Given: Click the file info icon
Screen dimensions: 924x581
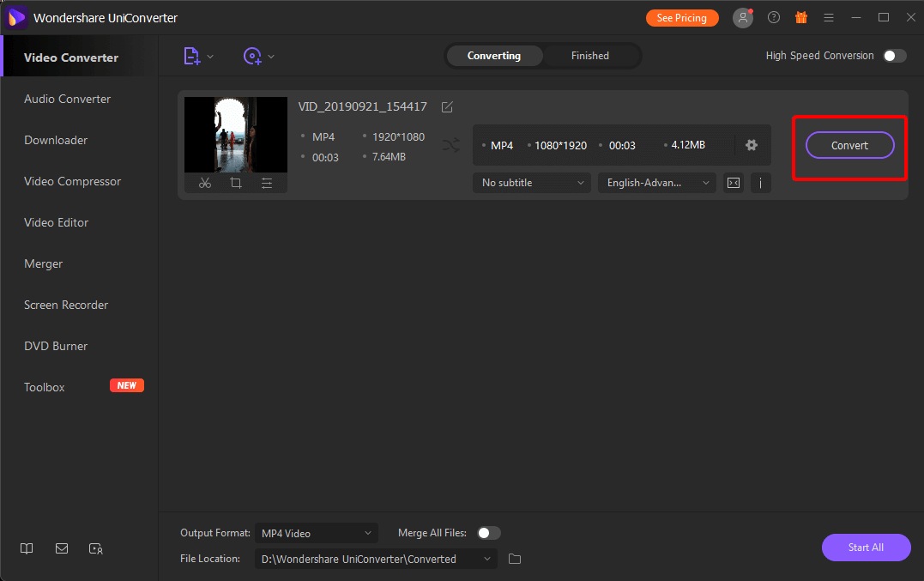Looking at the screenshot, I should (x=760, y=182).
